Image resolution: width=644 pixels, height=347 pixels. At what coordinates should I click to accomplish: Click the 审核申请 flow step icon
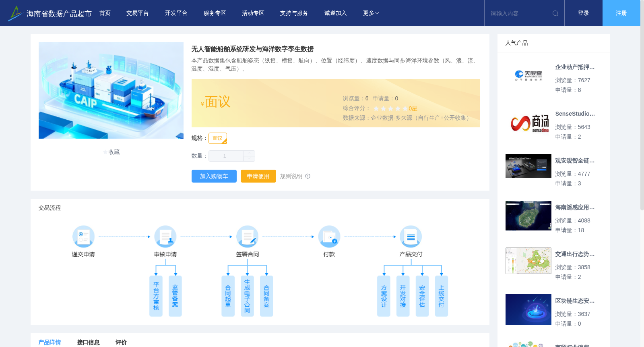pyautogui.click(x=165, y=236)
